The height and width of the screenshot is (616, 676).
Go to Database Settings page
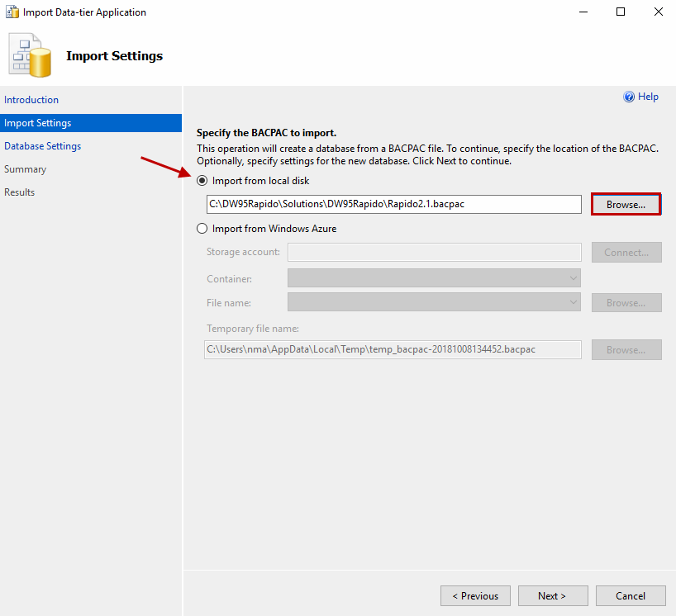pyautogui.click(x=43, y=146)
